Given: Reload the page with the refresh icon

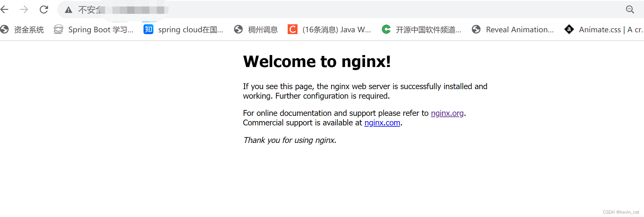Looking at the screenshot, I should (x=44, y=10).
